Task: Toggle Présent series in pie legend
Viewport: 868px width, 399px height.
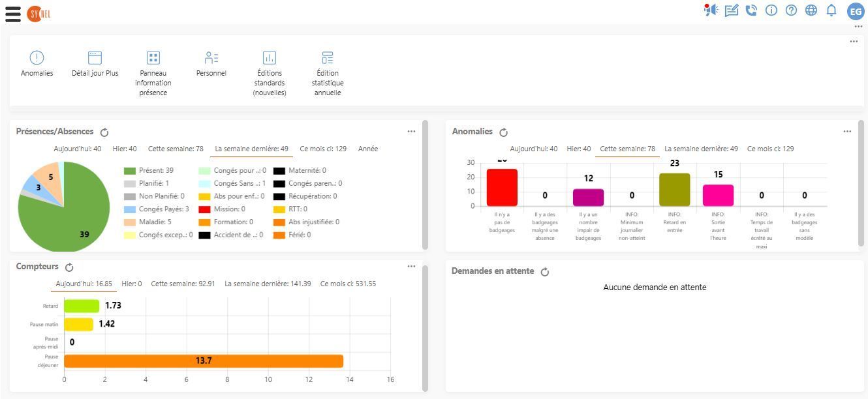Action: tap(149, 171)
